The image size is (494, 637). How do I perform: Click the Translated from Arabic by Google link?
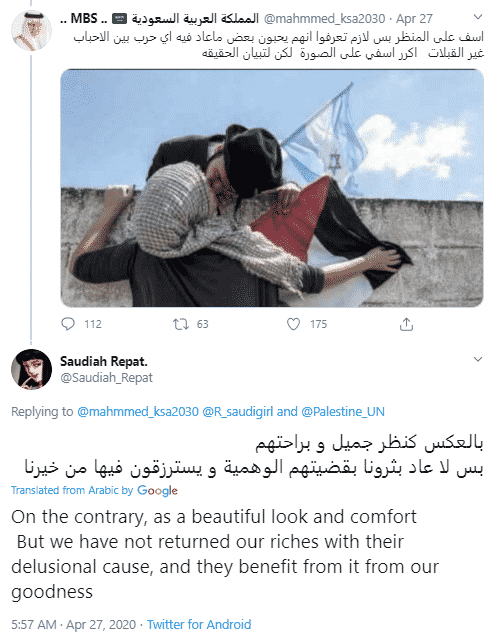(94, 490)
